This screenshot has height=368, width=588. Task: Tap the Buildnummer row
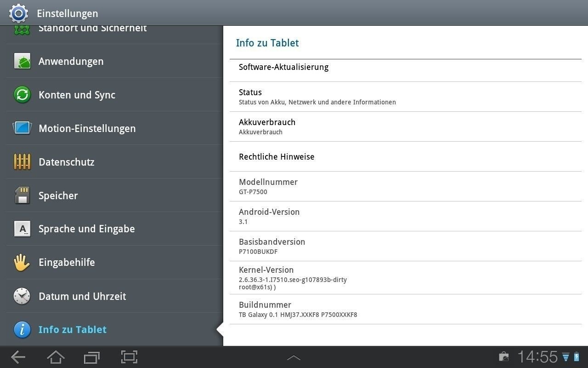tap(406, 309)
